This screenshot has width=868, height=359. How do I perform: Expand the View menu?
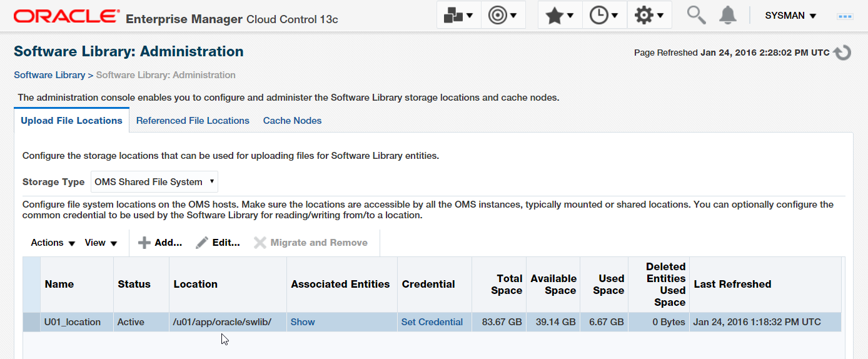(101, 243)
